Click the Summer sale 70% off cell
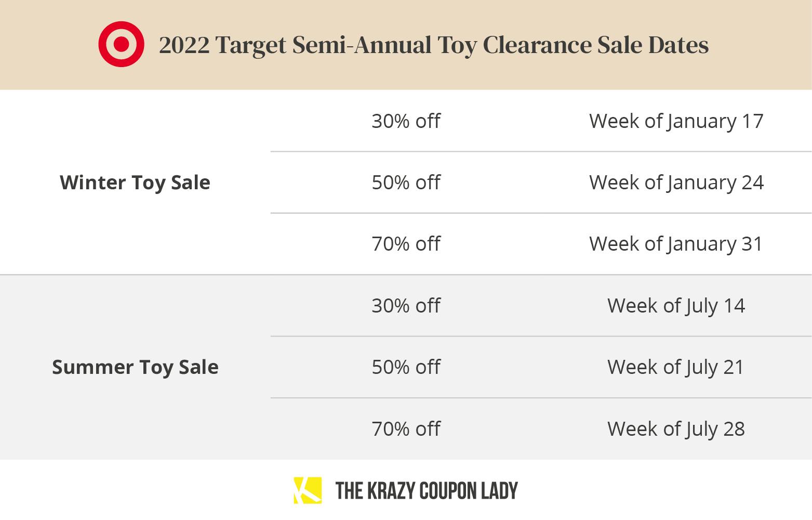 click(406, 429)
